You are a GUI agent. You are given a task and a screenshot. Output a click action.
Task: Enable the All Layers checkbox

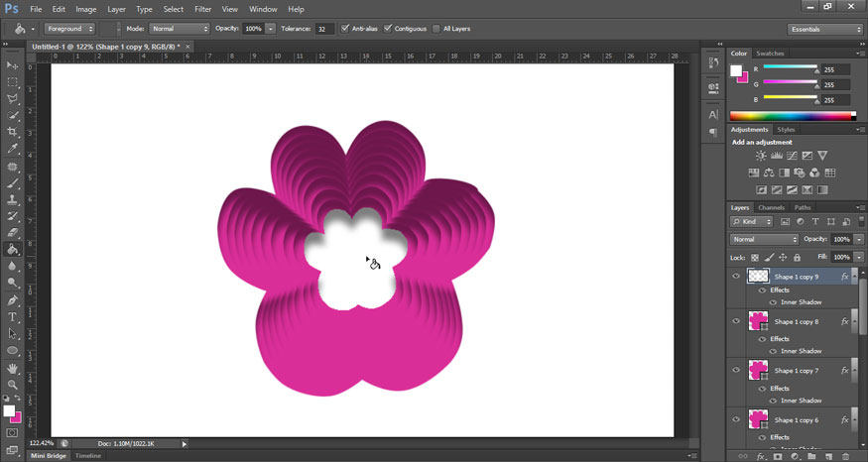pos(436,29)
